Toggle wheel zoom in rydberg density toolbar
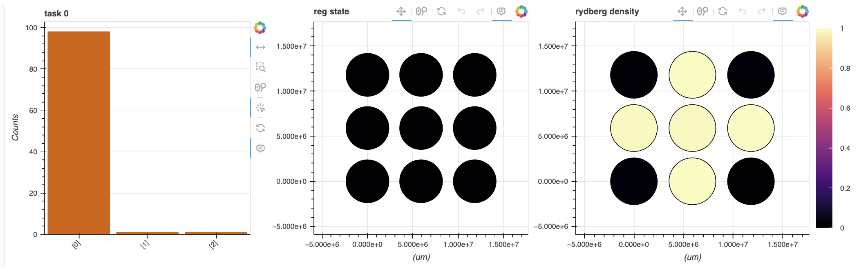The height and width of the screenshot is (271, 868). [702, 11]
